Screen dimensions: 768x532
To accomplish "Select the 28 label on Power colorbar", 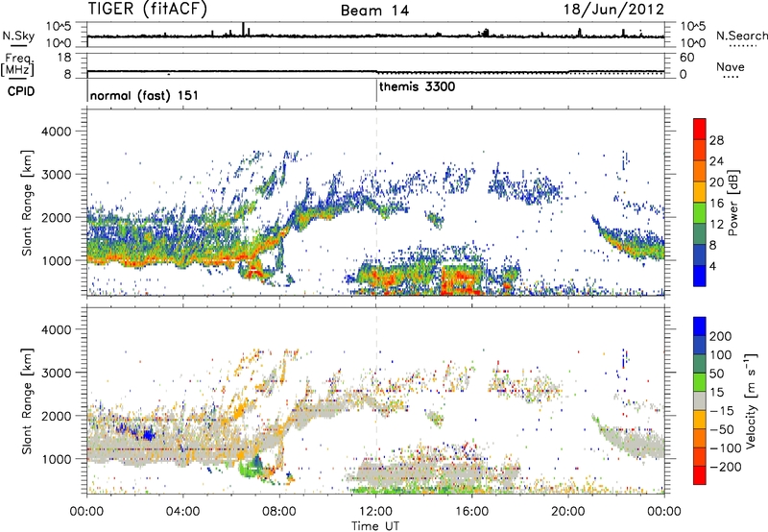I will point(716,140).
